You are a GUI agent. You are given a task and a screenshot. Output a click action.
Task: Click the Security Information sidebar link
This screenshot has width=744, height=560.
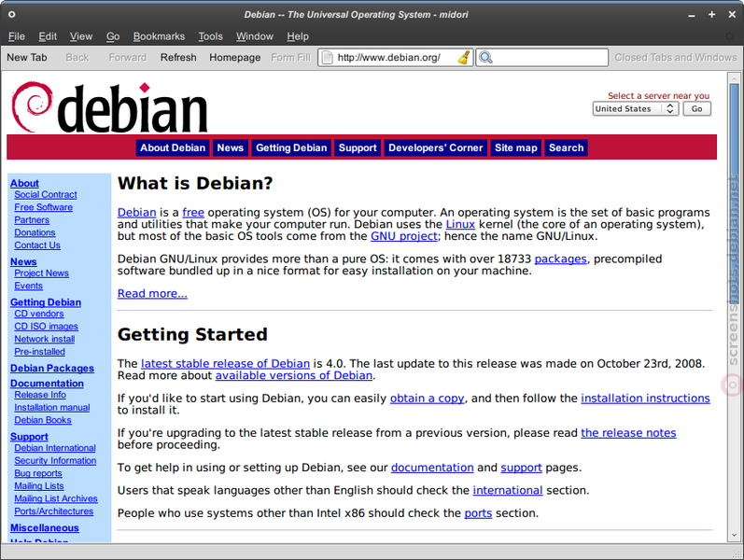click(x=55, y=461)
